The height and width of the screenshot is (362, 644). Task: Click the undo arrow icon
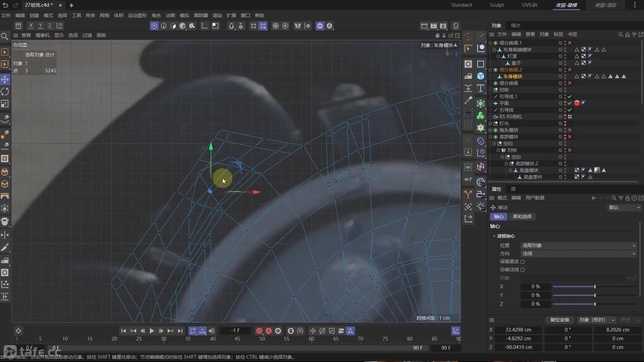[5, 5]
